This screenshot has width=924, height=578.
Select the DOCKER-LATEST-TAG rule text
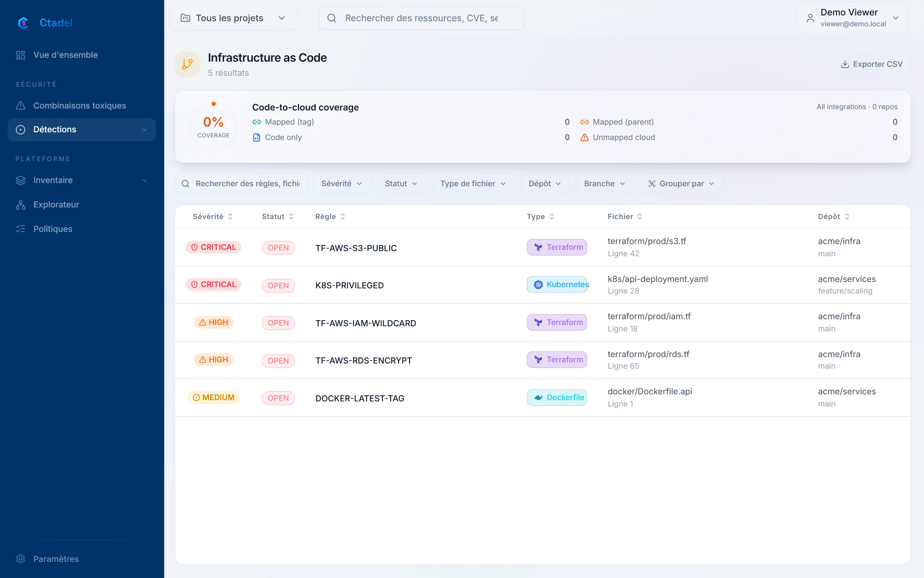point(360,398)
